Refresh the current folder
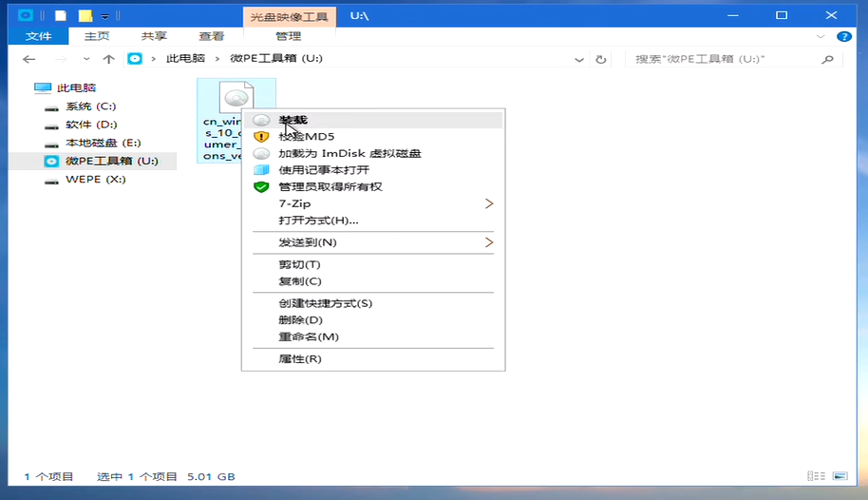Screen dimensions: 868x500 (600, 59)
